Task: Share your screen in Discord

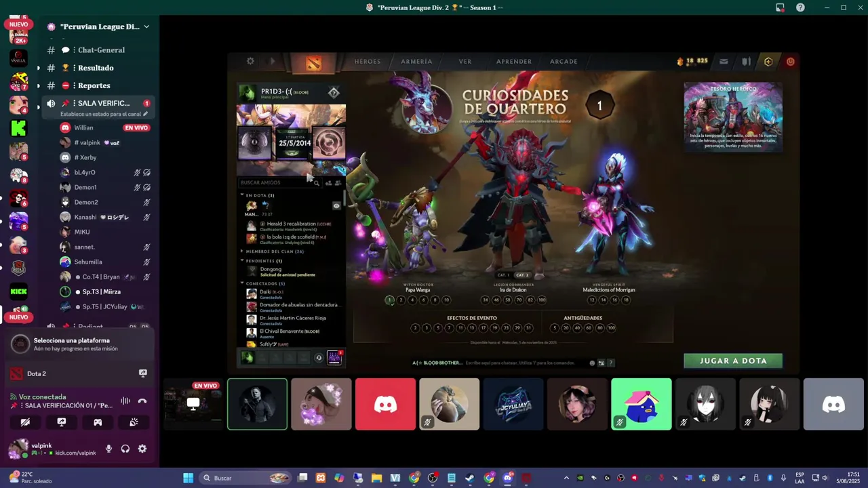Action: [62, 422]
